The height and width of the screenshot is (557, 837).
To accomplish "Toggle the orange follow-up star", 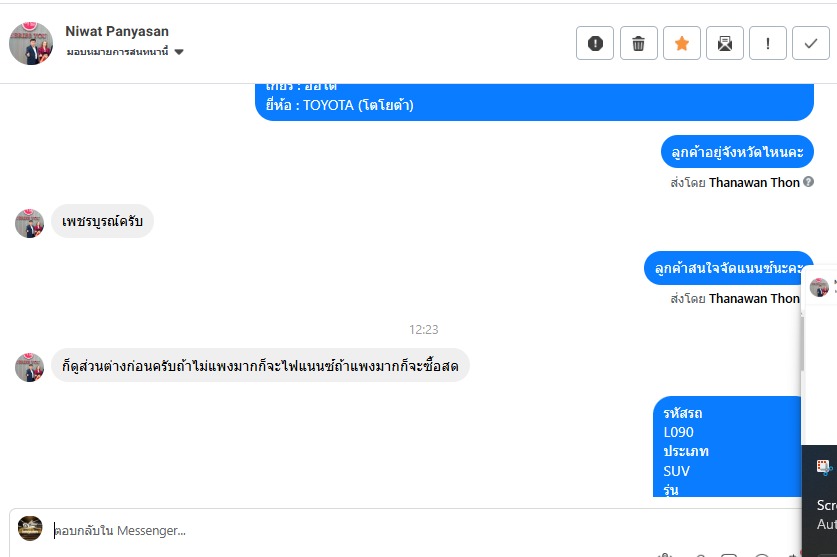I will [x=682, y=44].
